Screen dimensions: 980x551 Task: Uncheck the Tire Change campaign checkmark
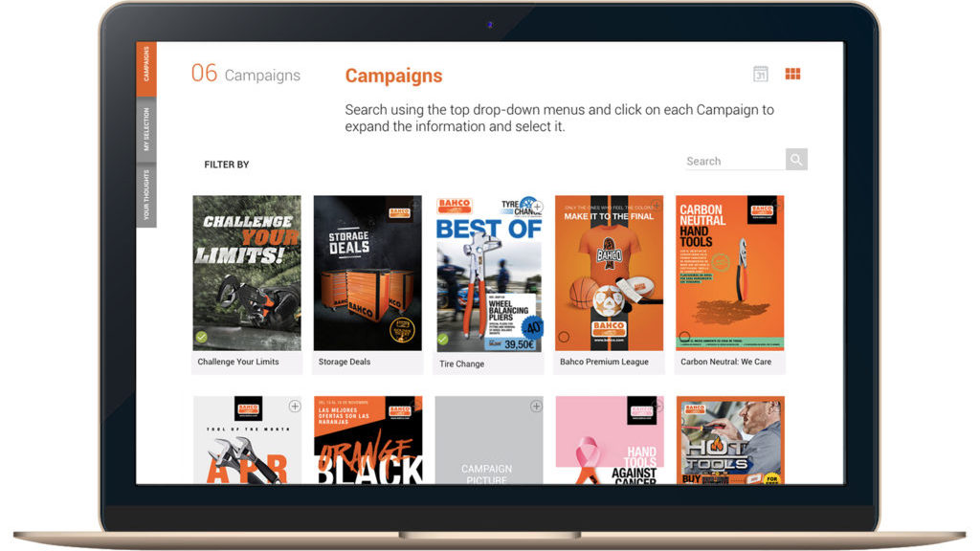(443, 339)
